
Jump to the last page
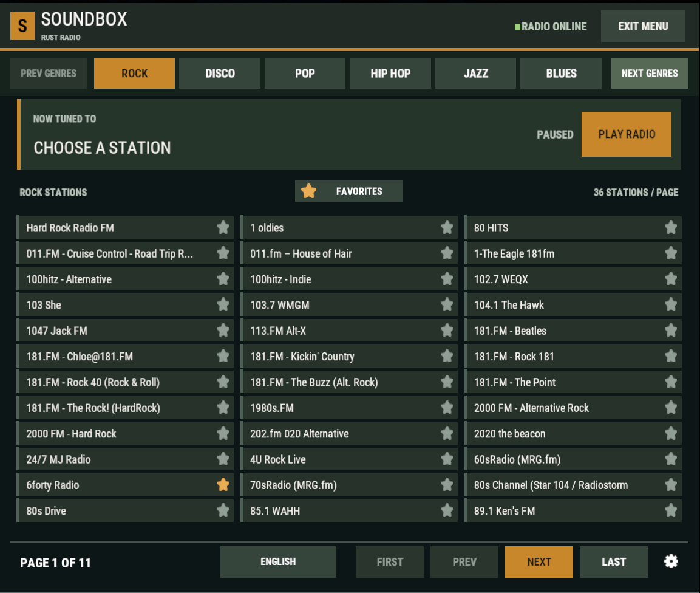[613, 562]
